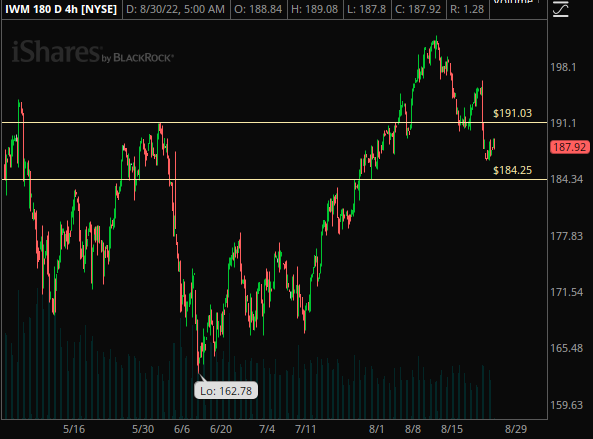Click the 5/16 date on time axis
593x439 pixels.
[74, 429]
